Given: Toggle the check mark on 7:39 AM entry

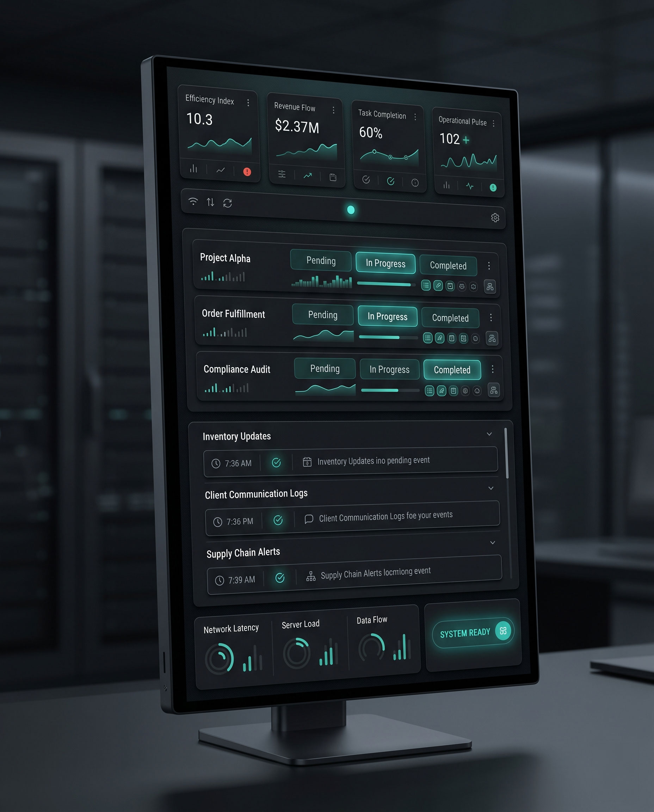Looking at the screenshot, I should 280,578.
